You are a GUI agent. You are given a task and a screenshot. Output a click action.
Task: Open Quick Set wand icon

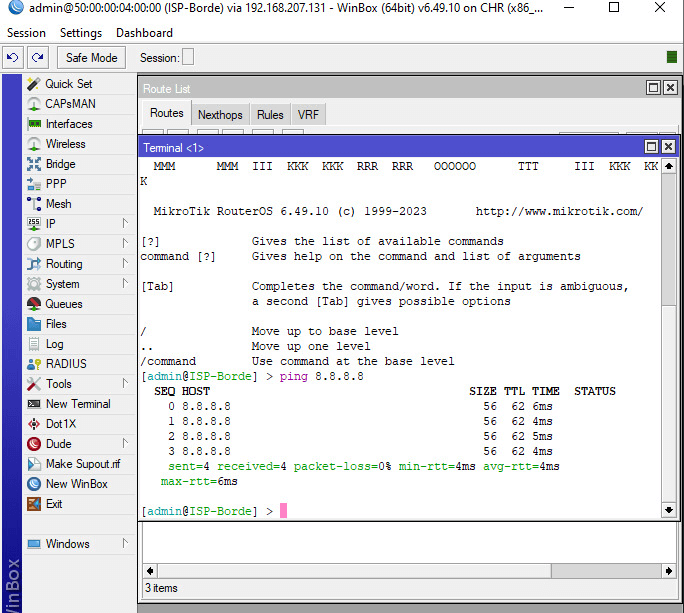pos(34,84)
